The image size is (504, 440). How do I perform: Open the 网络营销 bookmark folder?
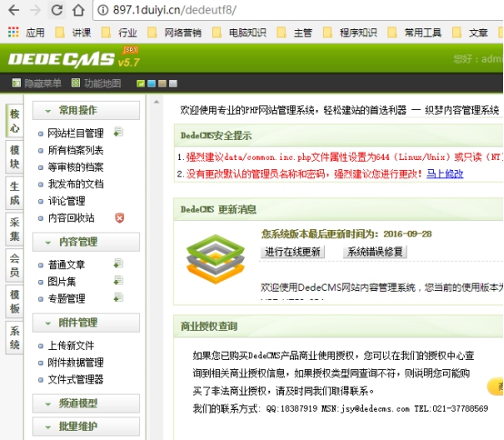(175, 33)
